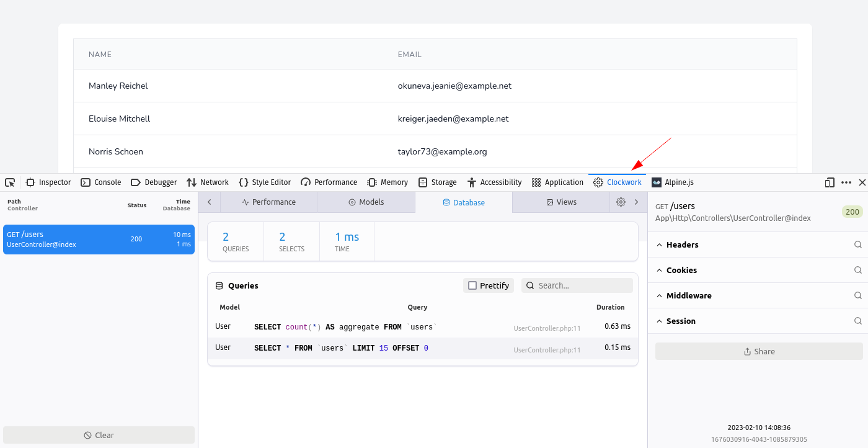
Task: Click the 2 Queries stat
Action: 236,242
